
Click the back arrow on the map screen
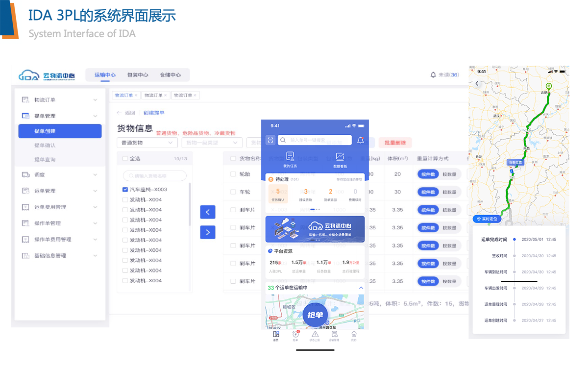(x=477, y=84)
